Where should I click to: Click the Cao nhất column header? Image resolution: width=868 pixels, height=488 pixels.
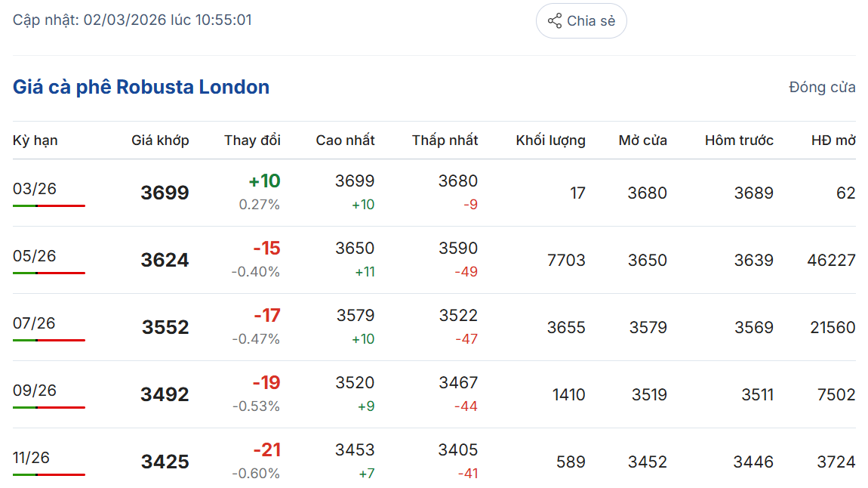(345, 141)
